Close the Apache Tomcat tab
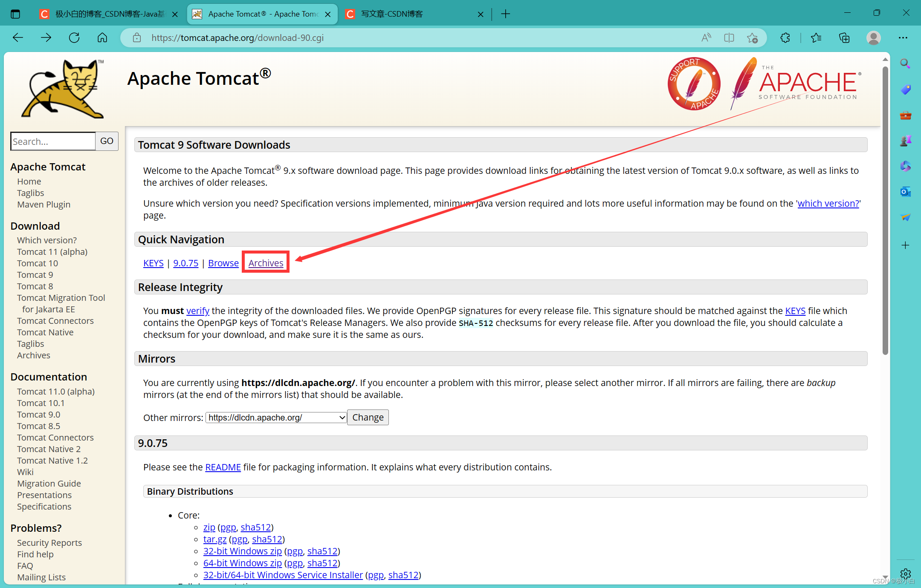This screenshot has width=921, height=588. 327,14
